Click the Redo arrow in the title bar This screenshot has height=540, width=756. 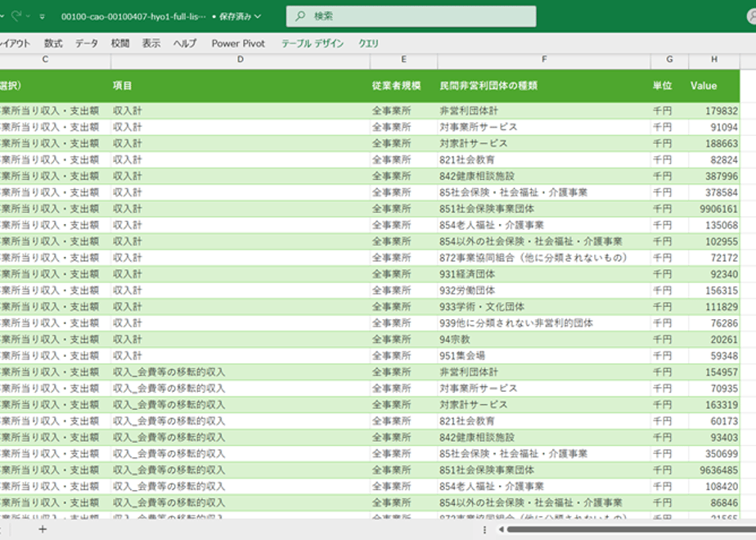coord(16,16)
